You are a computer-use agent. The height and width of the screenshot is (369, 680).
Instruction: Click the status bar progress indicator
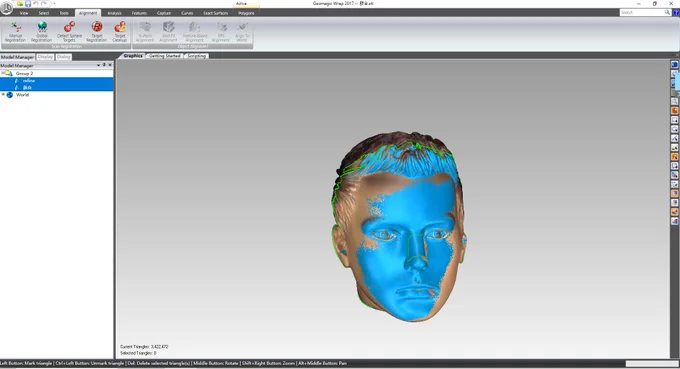[652, 363]
